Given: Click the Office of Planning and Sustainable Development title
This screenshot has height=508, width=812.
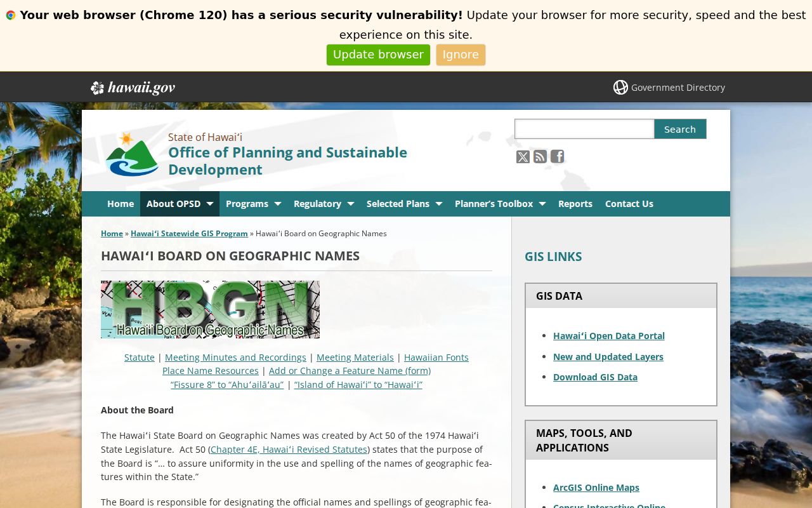Looking at the screenshot, I should point(287,161).
